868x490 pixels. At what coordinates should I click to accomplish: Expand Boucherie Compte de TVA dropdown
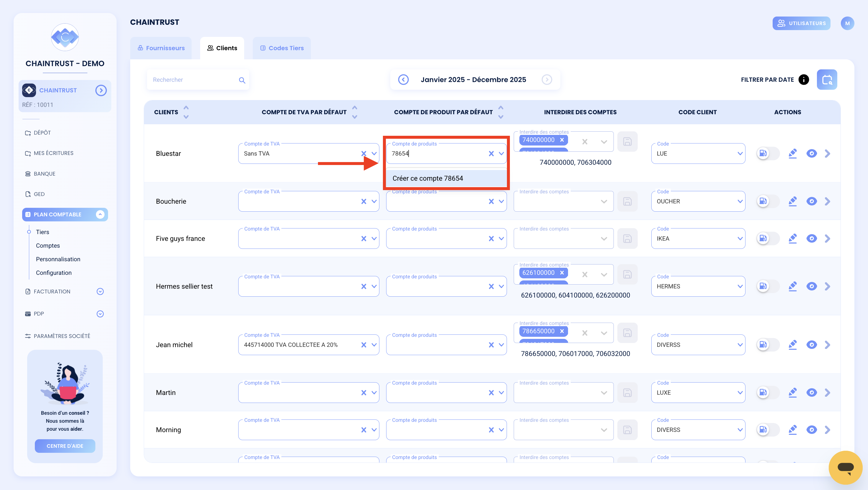click(374, 201)
